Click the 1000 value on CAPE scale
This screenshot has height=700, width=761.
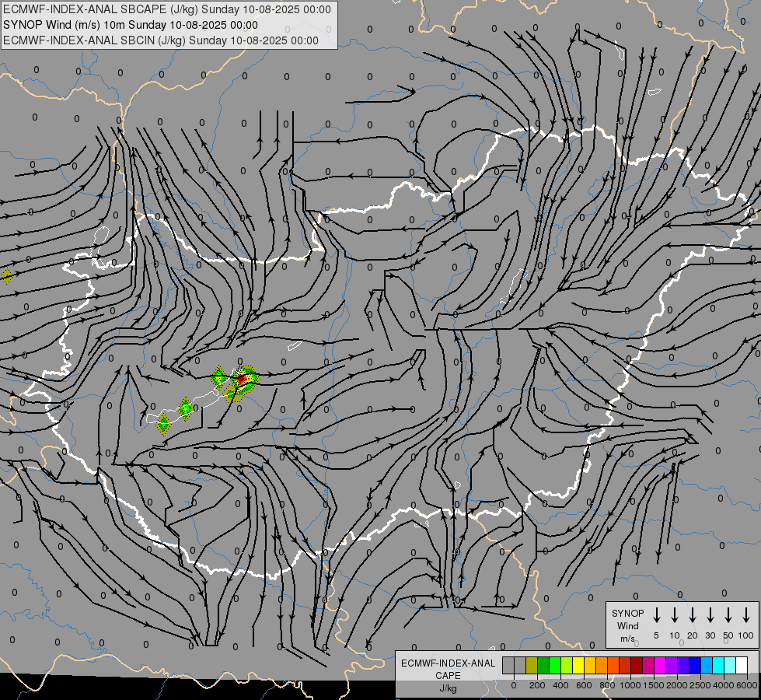pos(630,685)
